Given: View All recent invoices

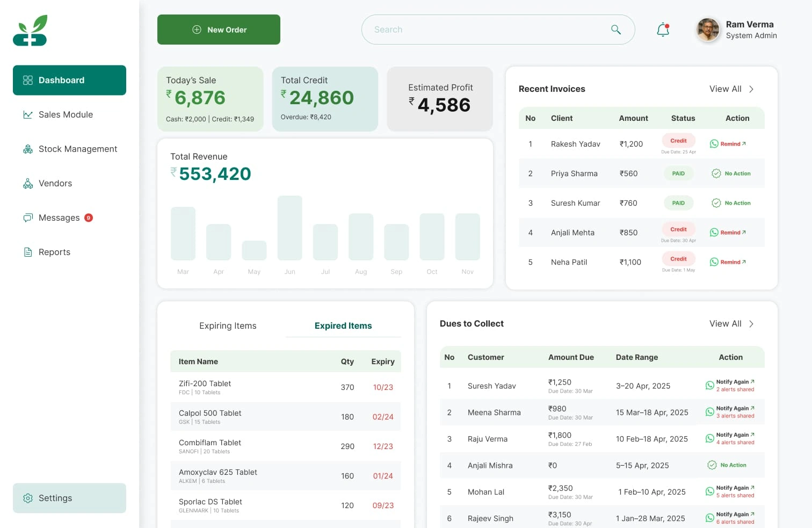Looking at the screenshot, I should (x=725, y=89).
